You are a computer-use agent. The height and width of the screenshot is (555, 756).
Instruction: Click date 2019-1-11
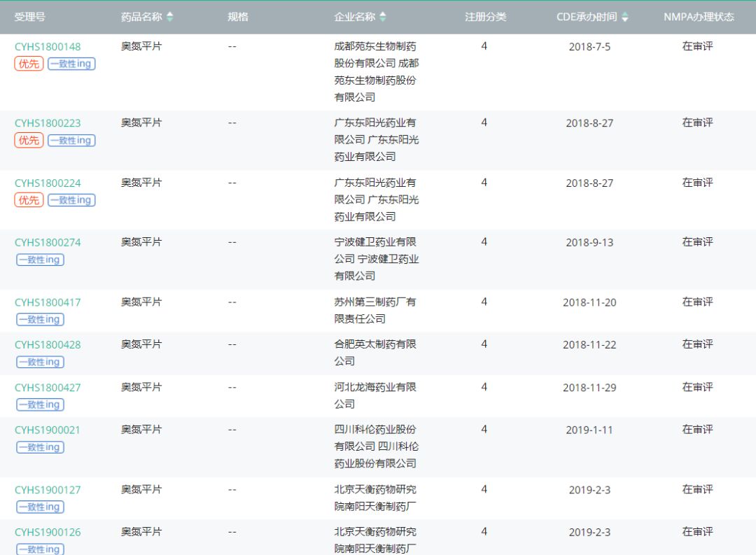[589, 430]
